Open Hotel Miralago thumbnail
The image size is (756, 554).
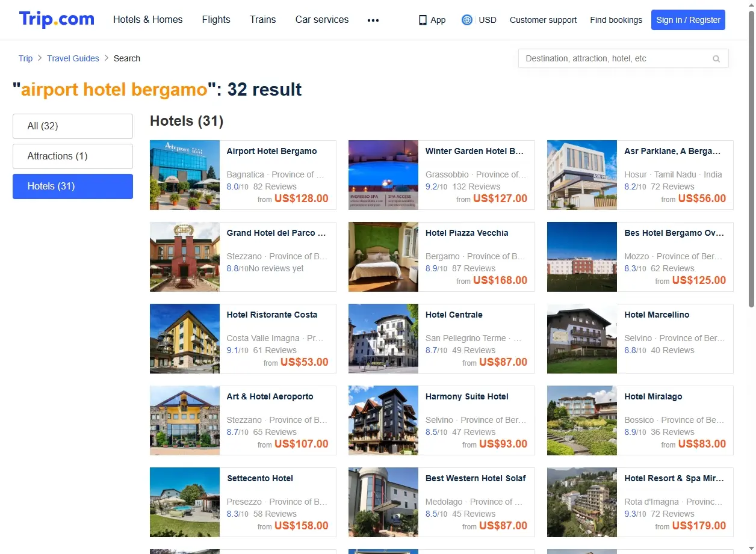[x=582, y=420]
